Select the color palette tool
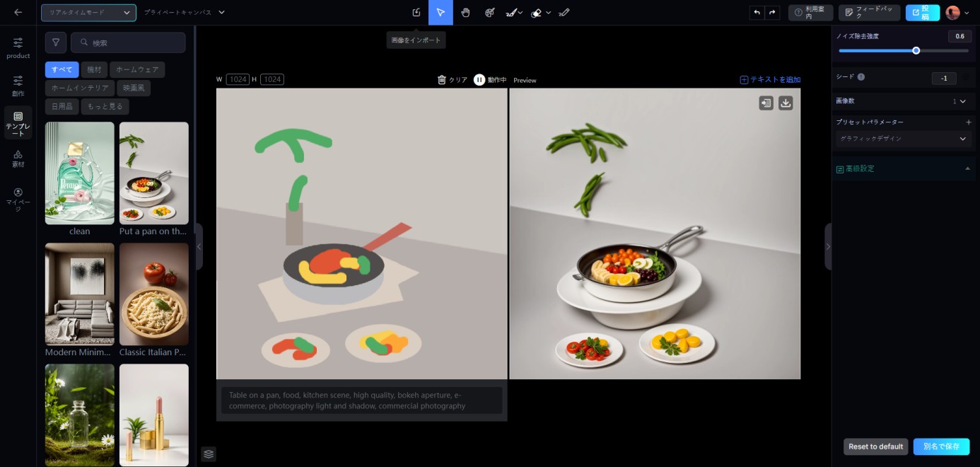The image size is (980, 467). pyautogui.click(x=489, y=13)
